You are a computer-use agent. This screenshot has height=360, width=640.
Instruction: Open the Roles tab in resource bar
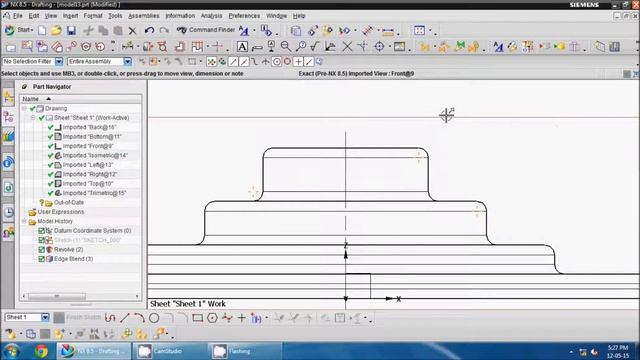8,233
